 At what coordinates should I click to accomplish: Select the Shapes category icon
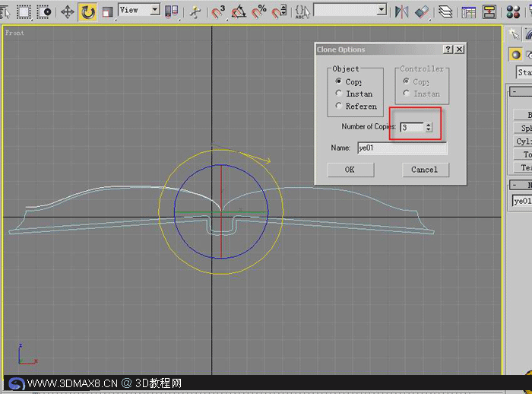pos(529,55)
